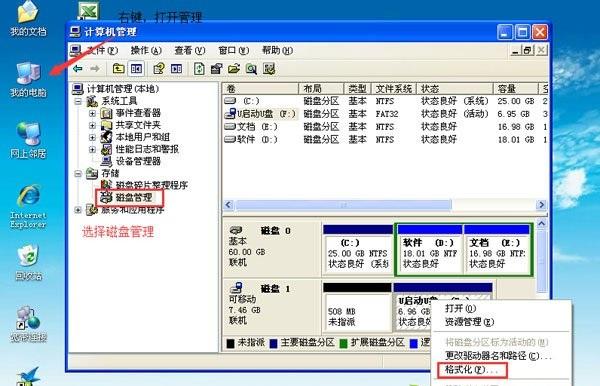Choose 格式化(F)... in the context menu

coord(471,370)
